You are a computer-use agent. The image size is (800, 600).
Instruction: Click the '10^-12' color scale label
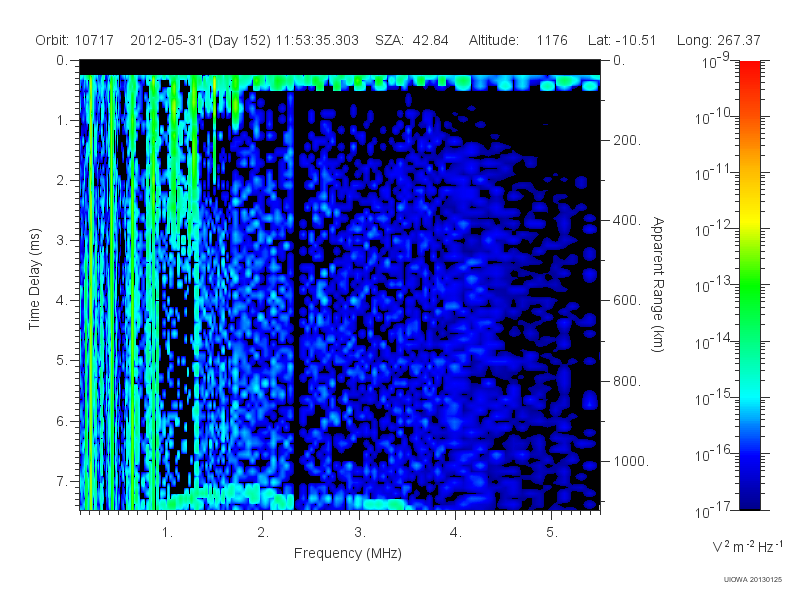712,229
